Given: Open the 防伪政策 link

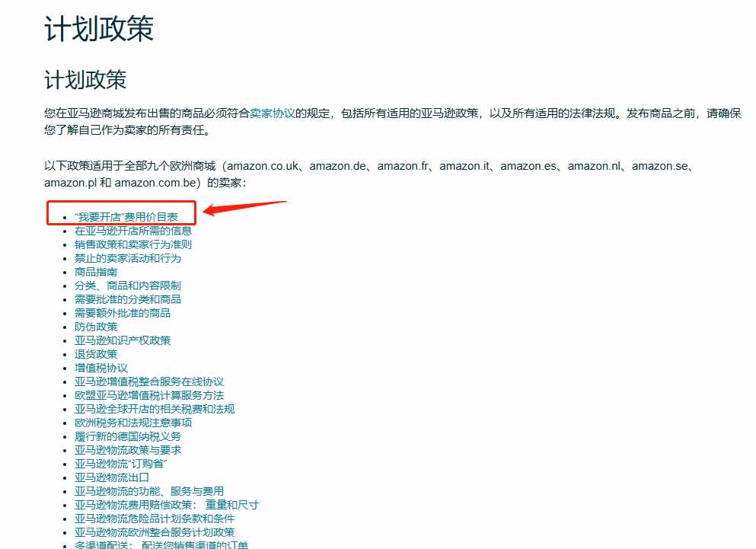Looking at the screenshot, I should [x=96, y=327].
